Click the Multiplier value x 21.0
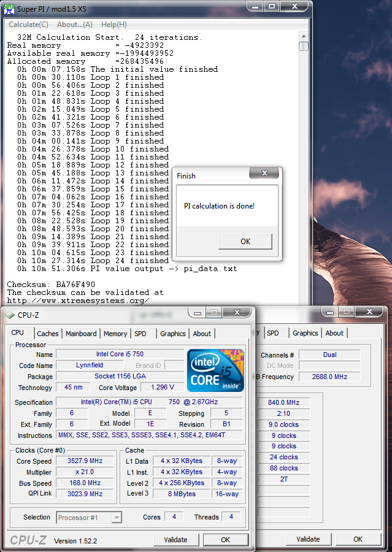The image size is (392, 552). click(85, 472)
